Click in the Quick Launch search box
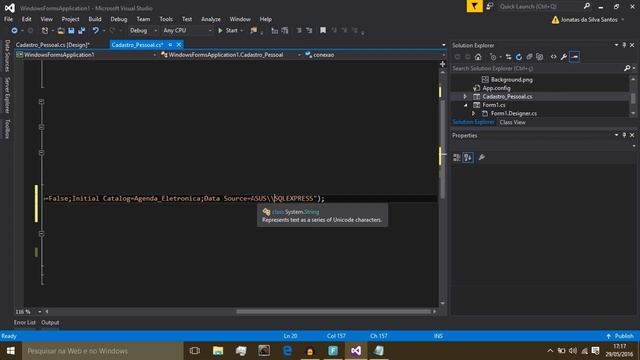The width and height of the screenshot is (640, 360). point(540,7)
